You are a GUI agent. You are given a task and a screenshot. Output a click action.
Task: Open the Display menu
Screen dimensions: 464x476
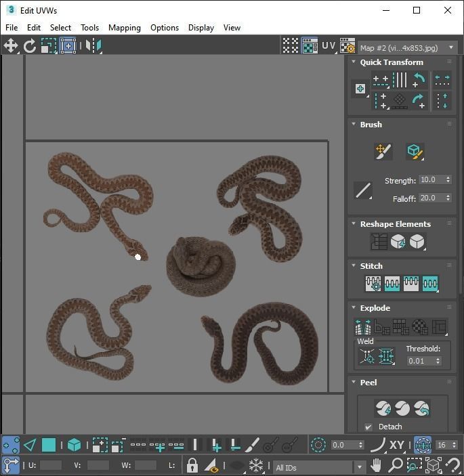coord(201,28)
